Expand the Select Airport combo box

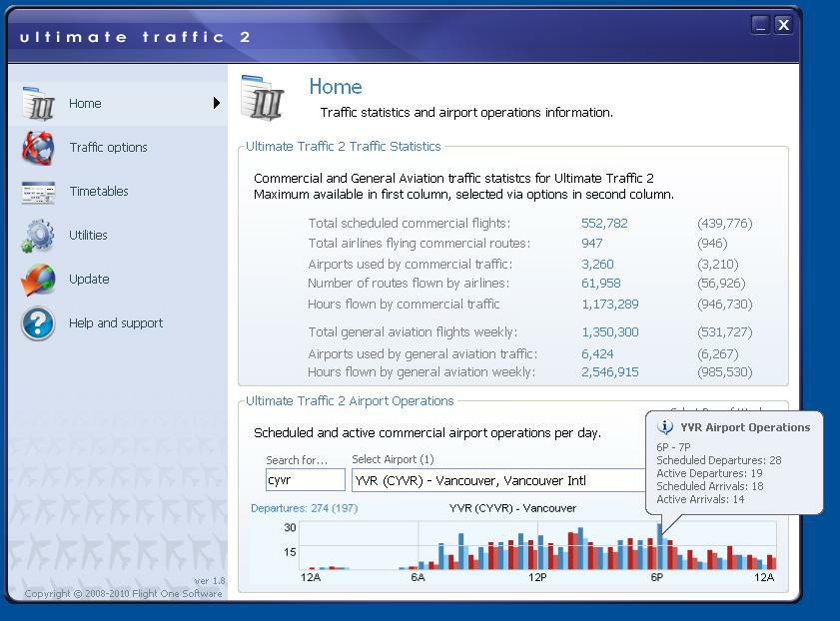point(499,480)
